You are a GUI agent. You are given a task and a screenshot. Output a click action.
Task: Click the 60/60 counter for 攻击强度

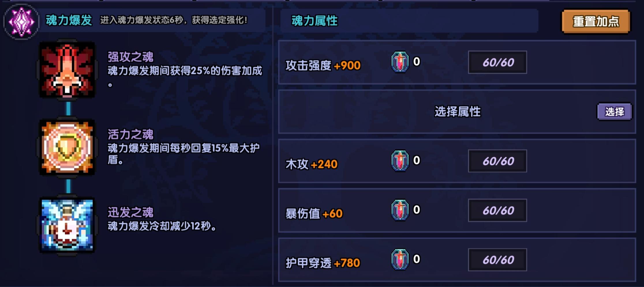[x=498, y=62]
